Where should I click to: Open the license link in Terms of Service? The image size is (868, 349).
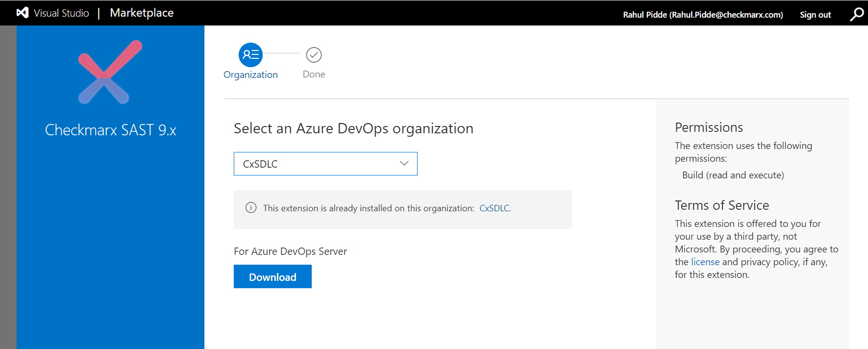tap(705, 262)
